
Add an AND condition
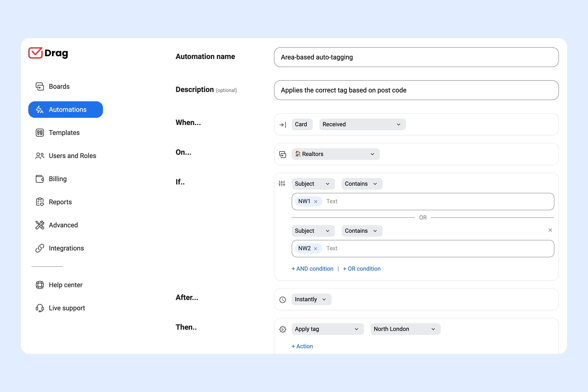313,269
